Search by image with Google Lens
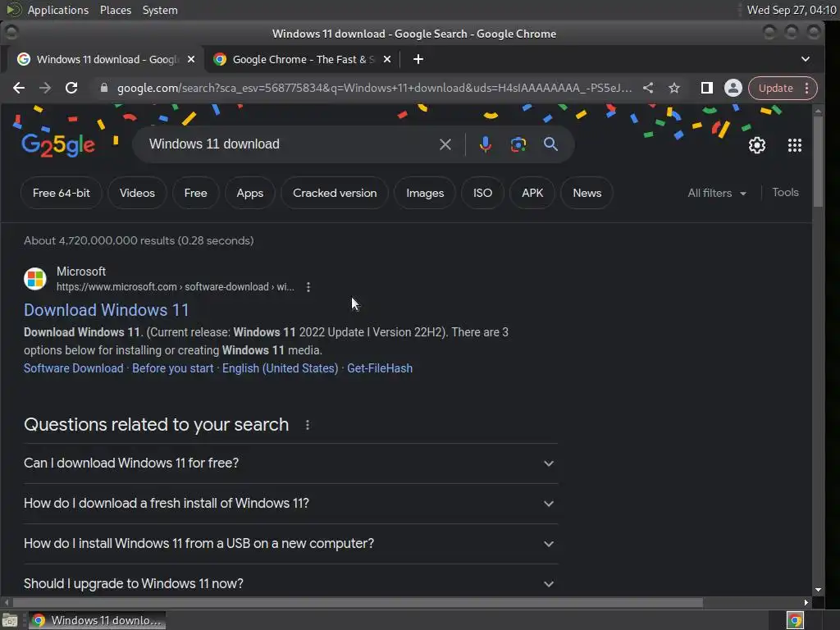The height and width of the screenshot is (630, 840). point(518,144)
